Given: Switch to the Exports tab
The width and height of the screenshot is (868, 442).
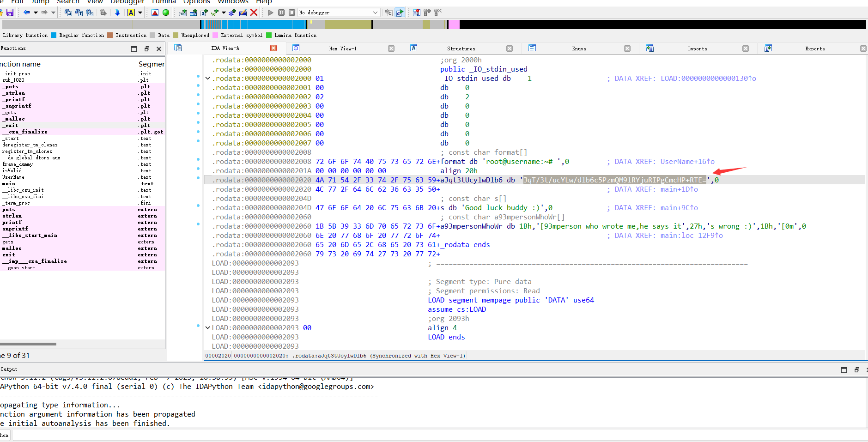Looking at the screenshot, I should 815,48.
